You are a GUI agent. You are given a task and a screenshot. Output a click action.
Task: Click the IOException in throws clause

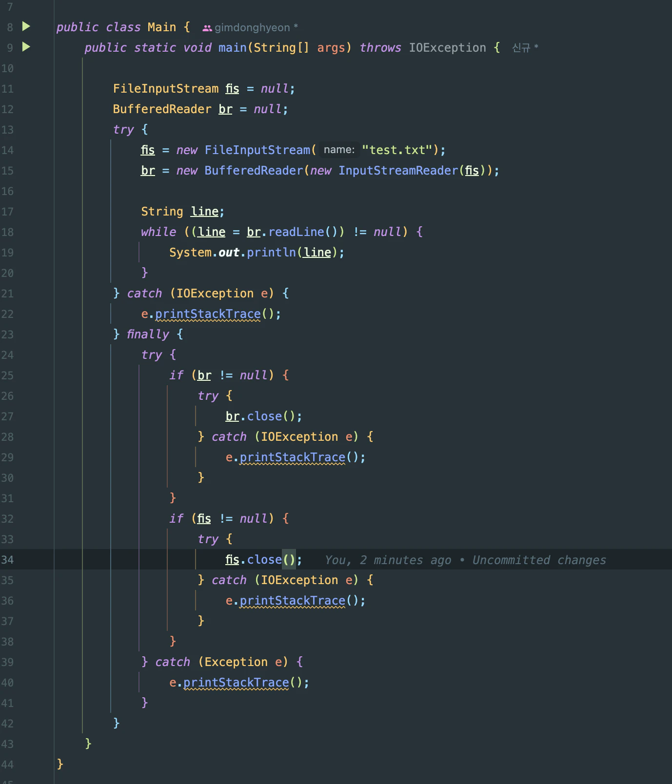pos(447,47)
